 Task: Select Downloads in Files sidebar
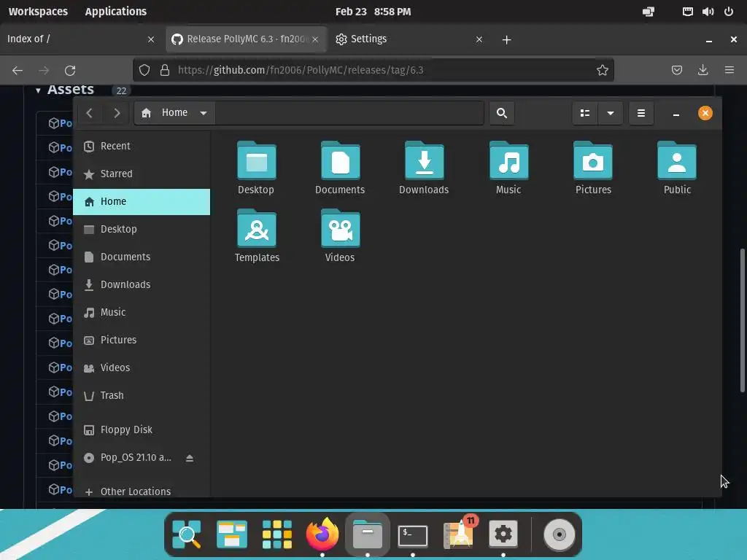pyautogui.click(x=142, y=285)
